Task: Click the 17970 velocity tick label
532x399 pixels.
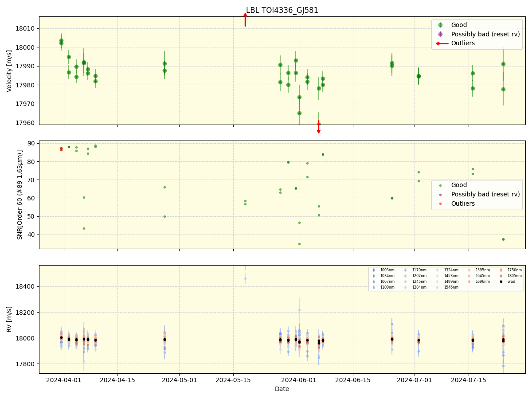Action: click(26, 104)
